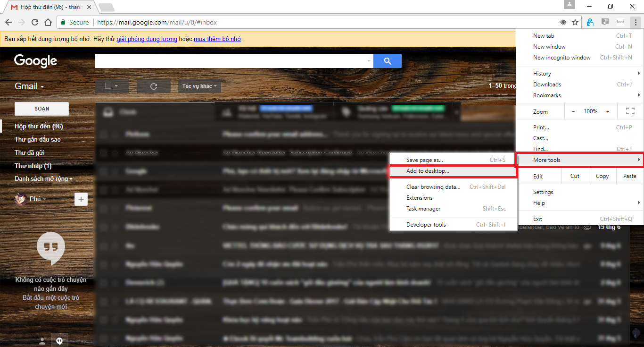Show search options arrow in the Gmail search box
Viewport: 644px width, 347px height.
pyautogui.click(x=369, y=61)
